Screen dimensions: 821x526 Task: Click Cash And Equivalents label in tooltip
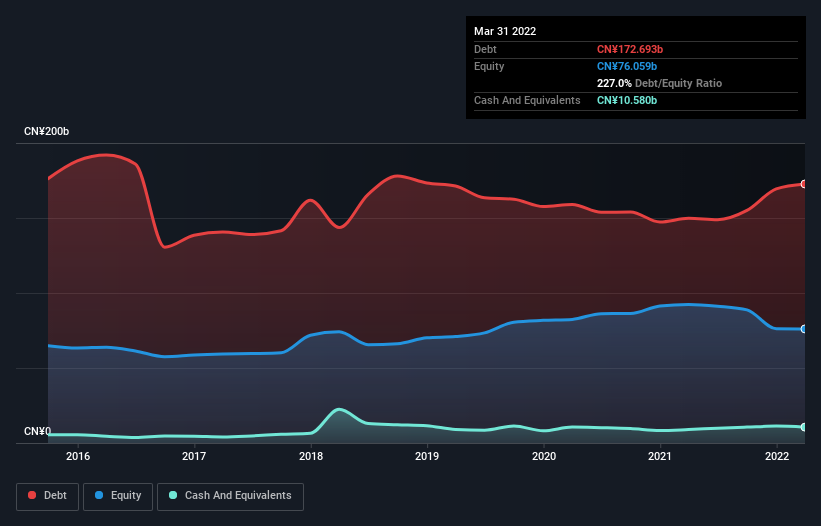(x=527, y=100)
